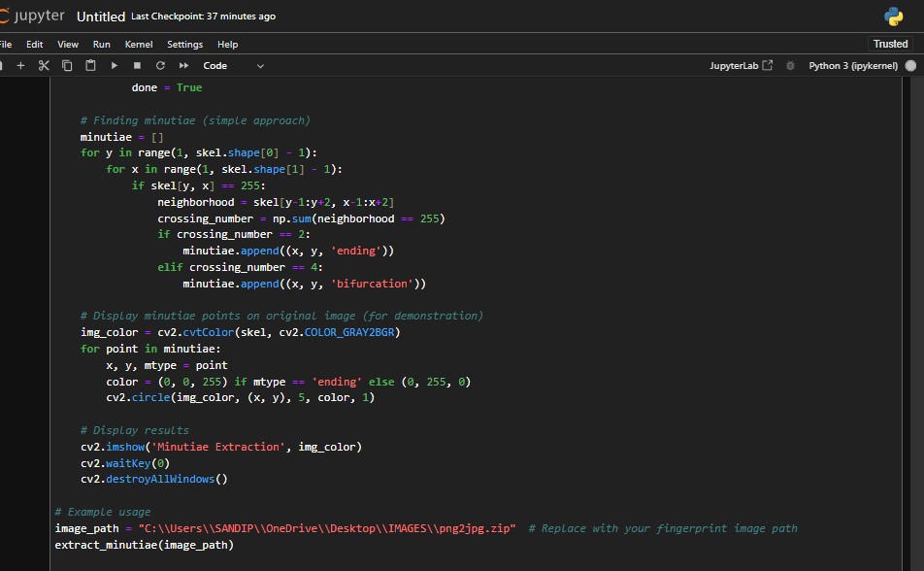Click the image_path string in code
This screenshot has height=571, width=924.
(327, 528)
